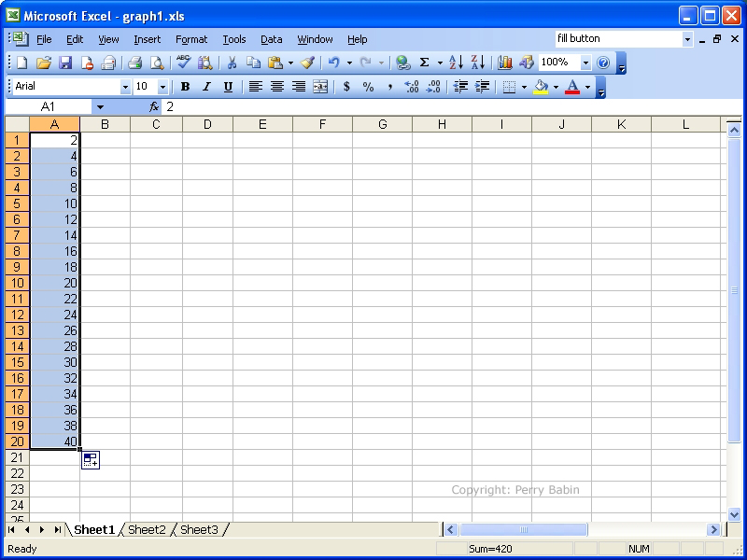
Task: Decrease Decimal places
Action: coord(433,87)
